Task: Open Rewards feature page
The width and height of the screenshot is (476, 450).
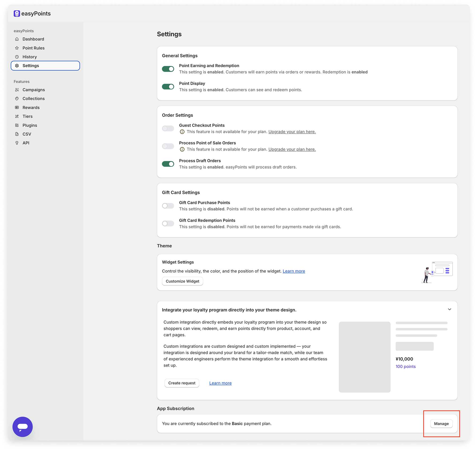Action: coord(45,108)
